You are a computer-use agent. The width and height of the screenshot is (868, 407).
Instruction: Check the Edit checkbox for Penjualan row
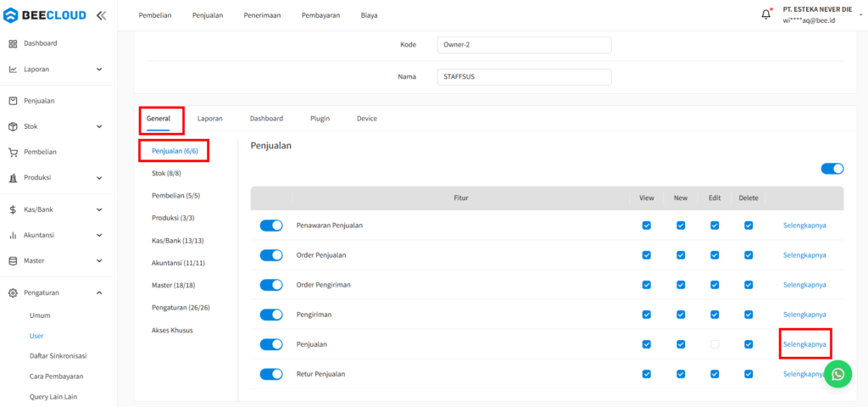[x=715, y=344]
